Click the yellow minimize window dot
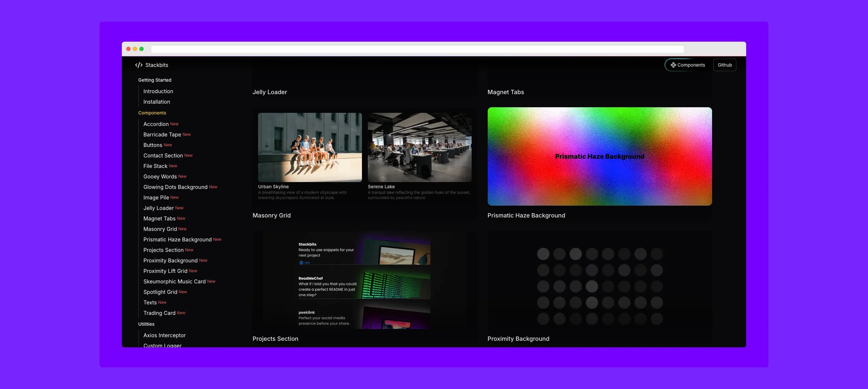 tap(135, 49)
